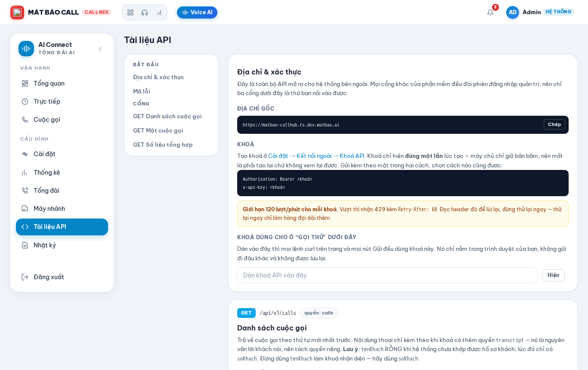Copy the base URL with Chép
Image resolution: width=588 pixels, height=370 pixels.
[x=554, y=124]
